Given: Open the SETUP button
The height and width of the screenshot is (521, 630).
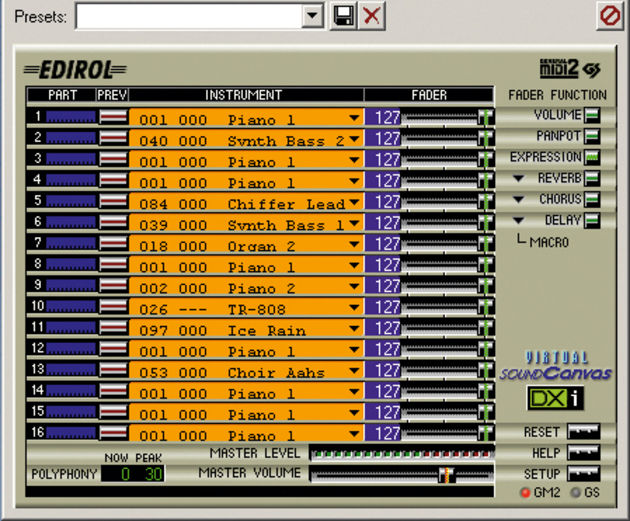Looking at the screenshot, I should tap(583, 474).
